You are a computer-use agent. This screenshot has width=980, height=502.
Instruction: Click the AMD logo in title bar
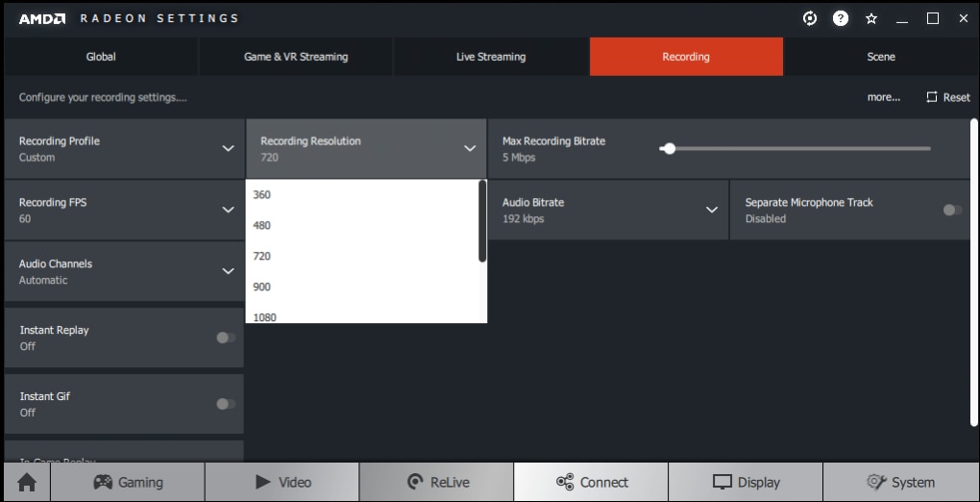point(42,19)
